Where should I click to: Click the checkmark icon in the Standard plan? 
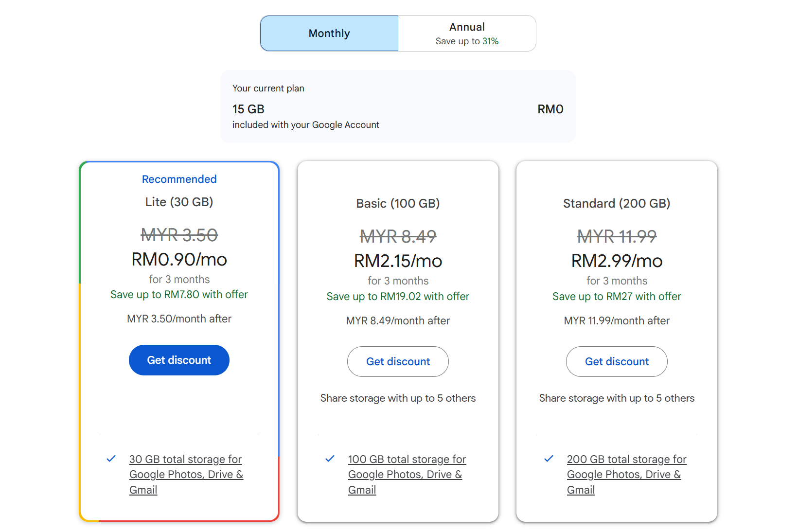(x=549, y=459)
